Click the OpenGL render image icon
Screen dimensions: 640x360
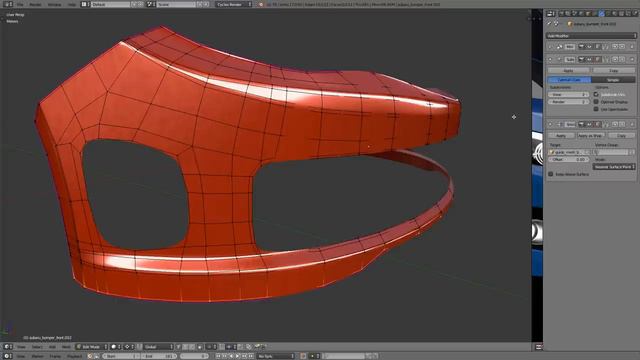coord(257,347)
